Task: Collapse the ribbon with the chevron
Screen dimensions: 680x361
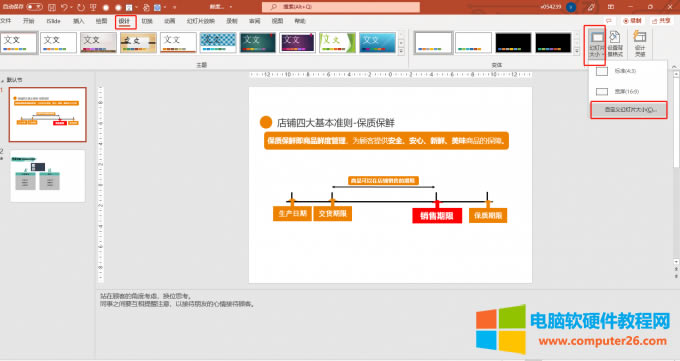Action: point(674,66)
